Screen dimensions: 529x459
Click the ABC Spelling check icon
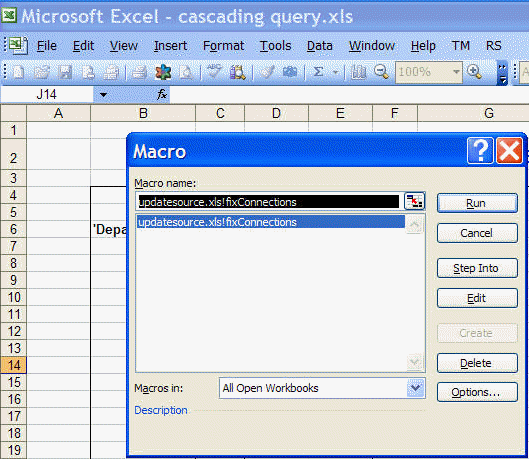(214, 71)
